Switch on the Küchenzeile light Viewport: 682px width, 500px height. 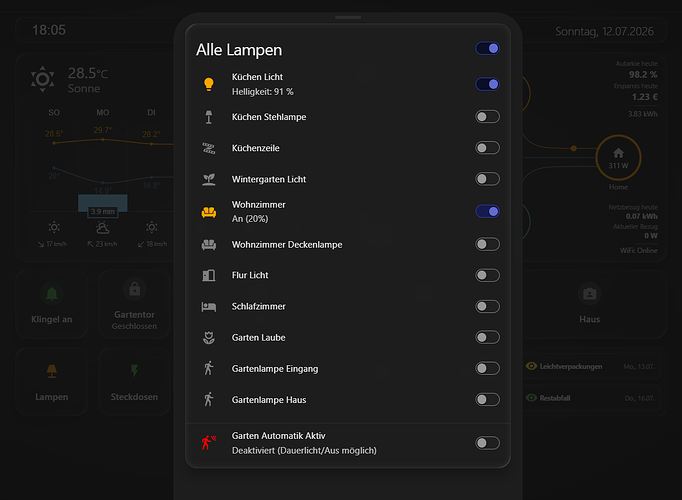[487, 148]
